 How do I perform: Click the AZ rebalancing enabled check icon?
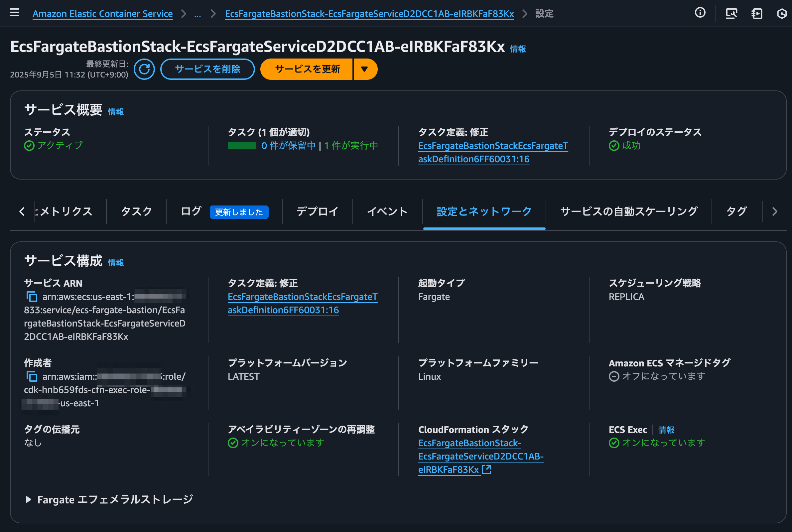click(233, 443)
